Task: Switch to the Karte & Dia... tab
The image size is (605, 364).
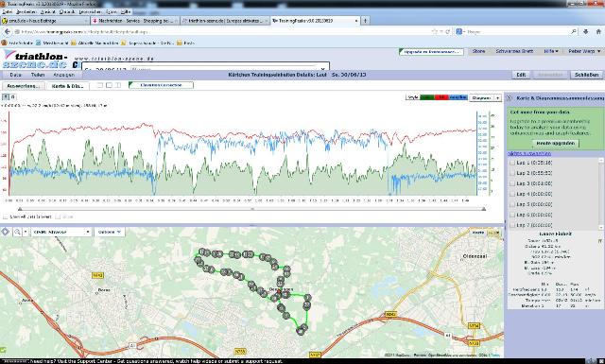Action: point(67,86)
